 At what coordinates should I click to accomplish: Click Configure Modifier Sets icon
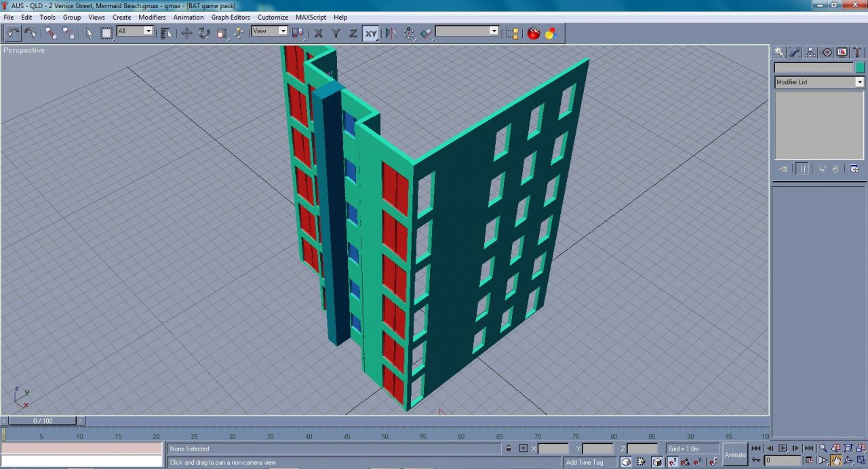[x=854, y=169]
